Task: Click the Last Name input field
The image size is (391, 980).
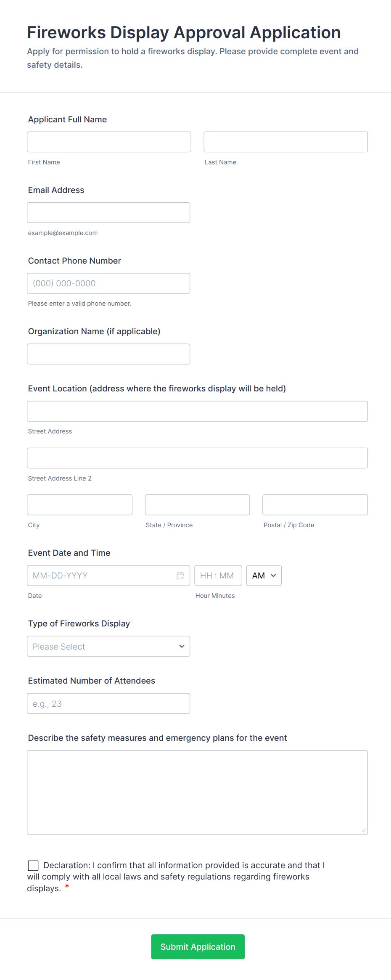Action: coord(285,142)
